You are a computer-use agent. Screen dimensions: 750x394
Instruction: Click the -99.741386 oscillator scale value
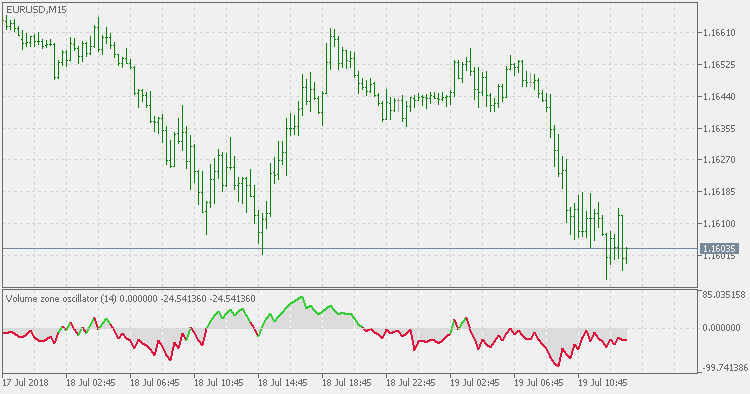tap(725, 368)
